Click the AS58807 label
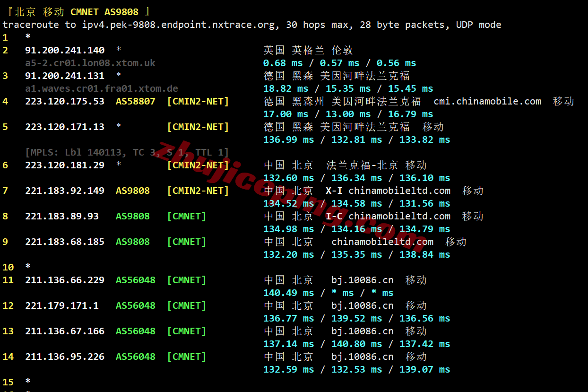This screenshot has width=588, height=392. coord(136,101)
